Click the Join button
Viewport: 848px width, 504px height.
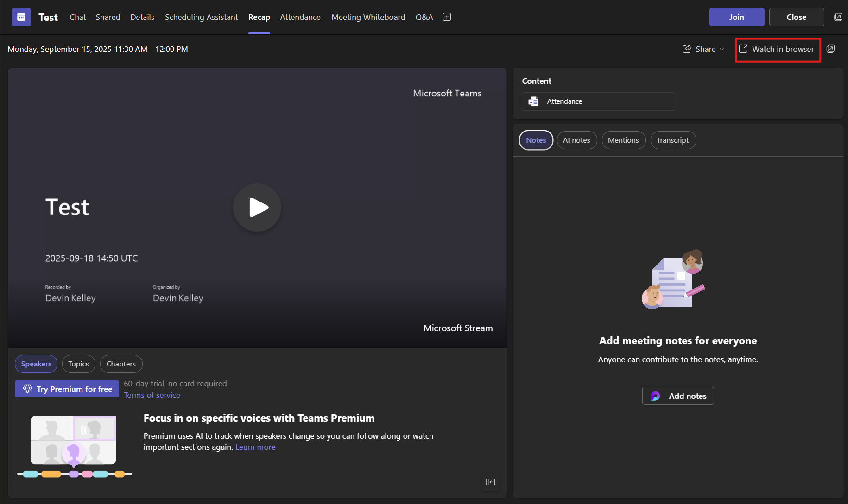(x=736, y=17)
